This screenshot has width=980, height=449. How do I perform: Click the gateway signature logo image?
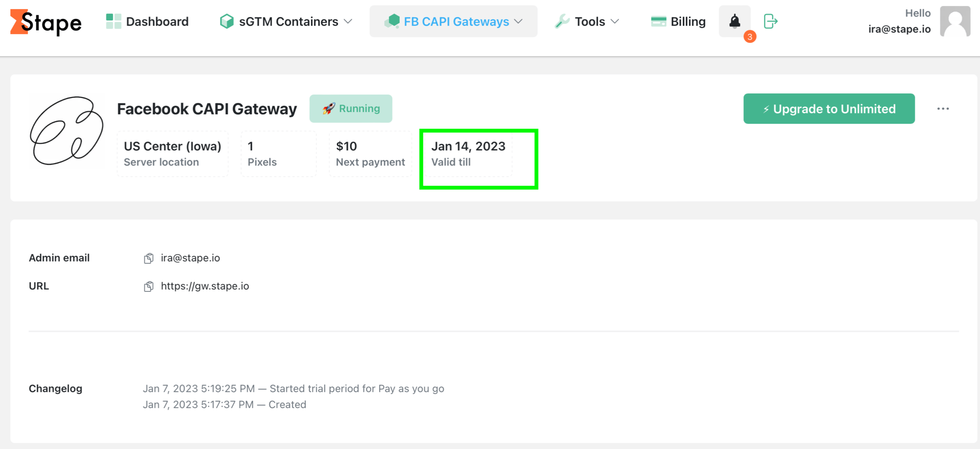(x=67, y=131)
